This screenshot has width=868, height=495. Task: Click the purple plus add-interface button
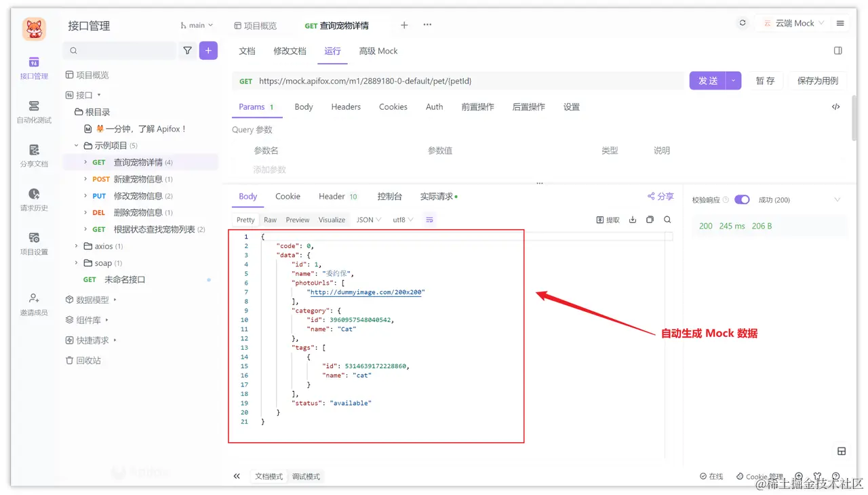[x=208, y=50]
